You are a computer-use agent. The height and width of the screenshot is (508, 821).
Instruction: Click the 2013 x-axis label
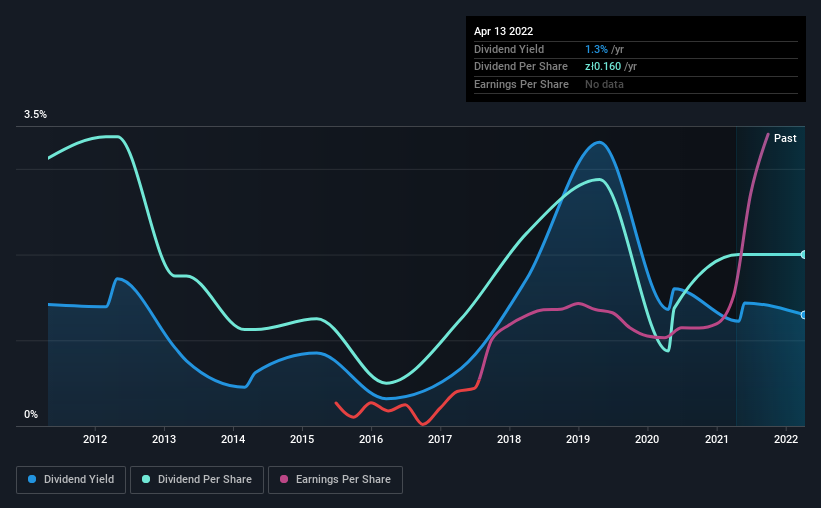pyautogui.click(x=164, y=439)
